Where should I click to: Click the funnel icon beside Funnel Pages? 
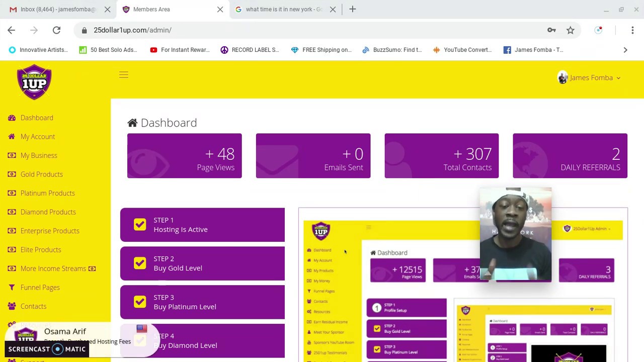point(12,288)
